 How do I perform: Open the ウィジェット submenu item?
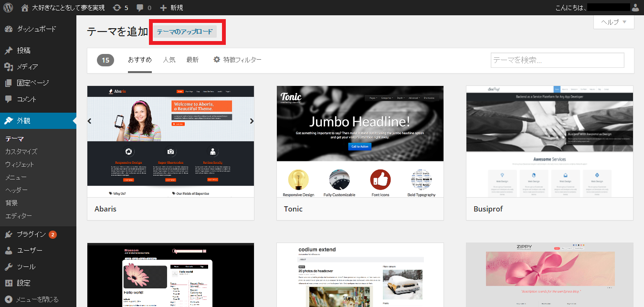(x=20, y=165)
